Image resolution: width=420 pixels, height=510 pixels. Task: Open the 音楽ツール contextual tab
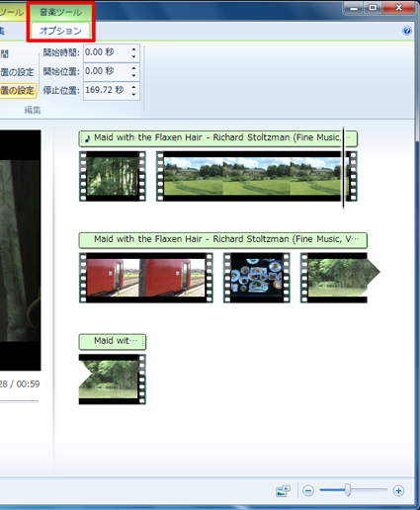pos(61,12)
